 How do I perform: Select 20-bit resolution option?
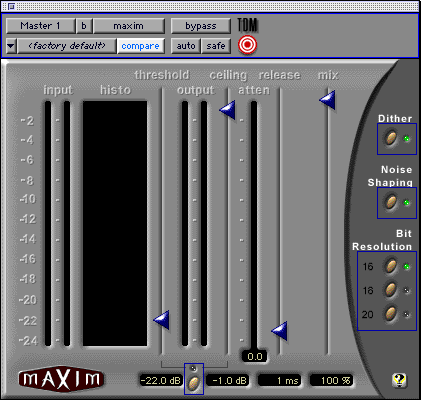pyautogui.click(x=391, y=314)
